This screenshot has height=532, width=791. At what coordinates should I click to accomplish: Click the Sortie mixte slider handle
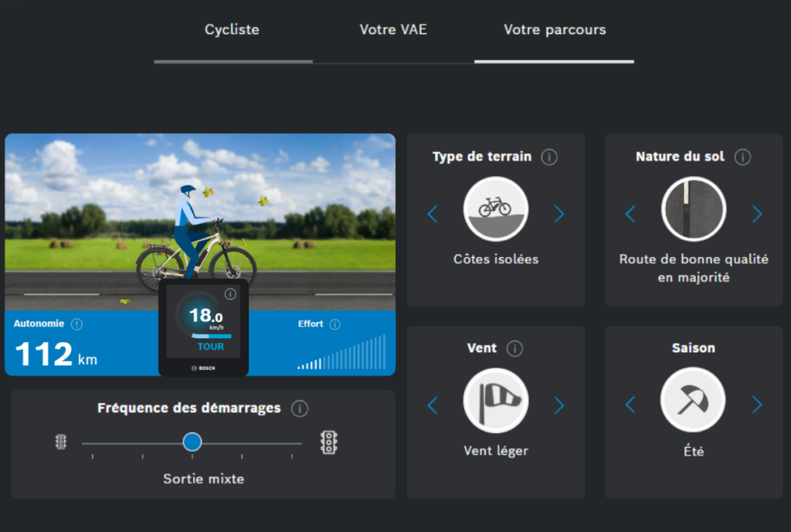[x=192, y=442]
